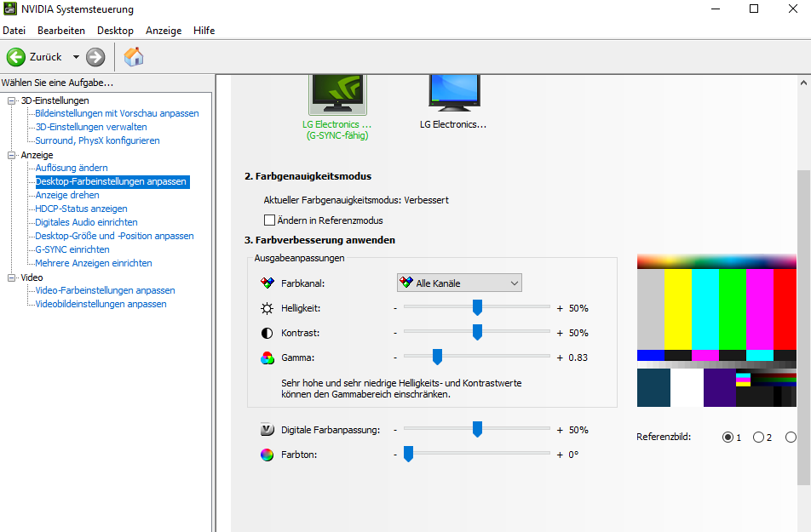Click the Gamma slider handle
Viewport: 811px width, 532px height.
pos(438,357)
